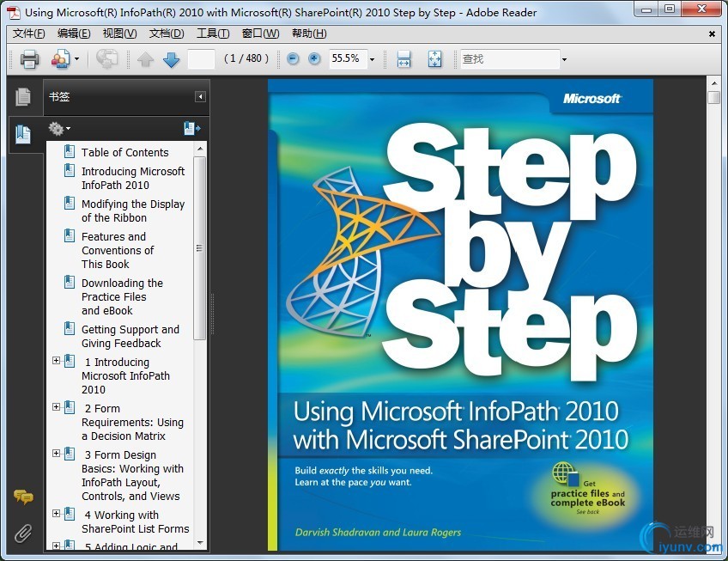728x561 pixels.
Task: Open the 帮助(H) menu
Action: pyautogui.click(x=309, y=34)
